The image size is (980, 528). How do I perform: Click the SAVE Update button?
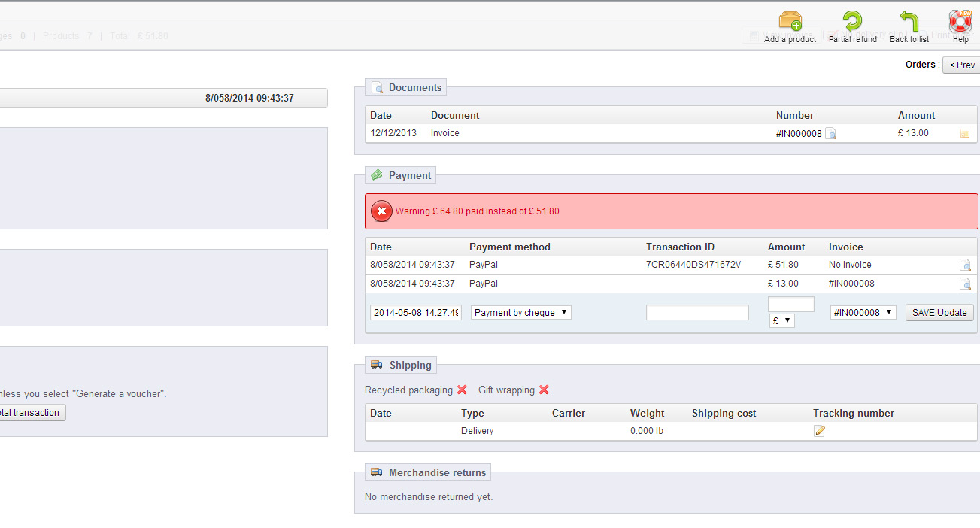point(939,312)
